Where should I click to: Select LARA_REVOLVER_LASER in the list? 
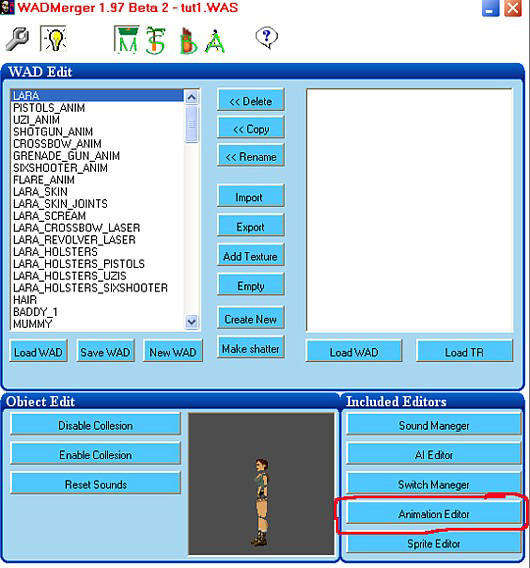97,239
